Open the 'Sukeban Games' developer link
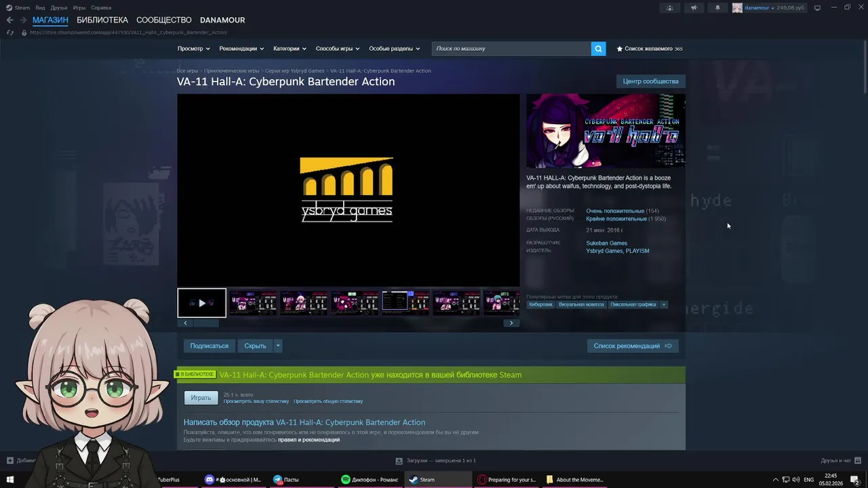 point(607,243)
